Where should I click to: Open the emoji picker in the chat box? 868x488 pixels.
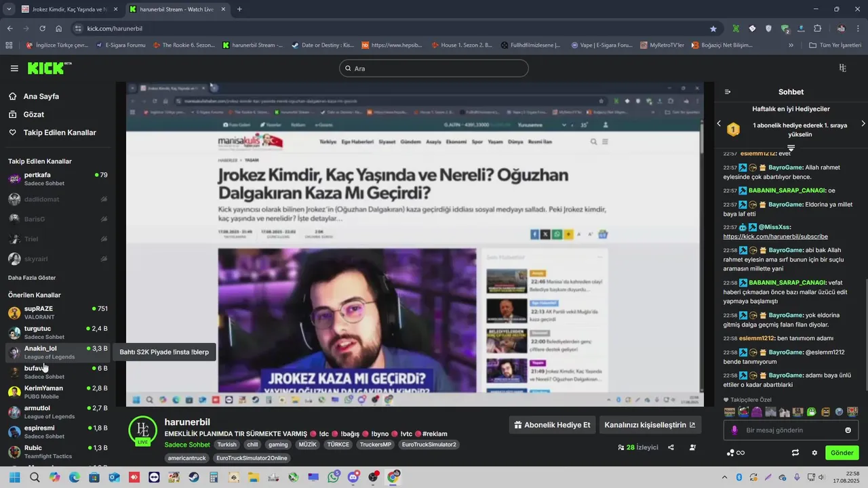pyautogui.click(x=848, y=430)
